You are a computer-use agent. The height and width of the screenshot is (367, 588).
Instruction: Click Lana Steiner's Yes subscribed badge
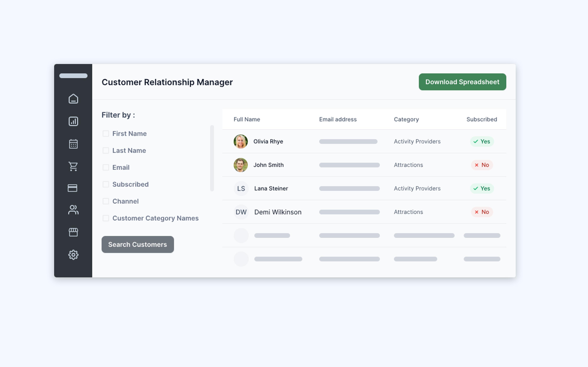pyautogui.click(x=482, y=189)
